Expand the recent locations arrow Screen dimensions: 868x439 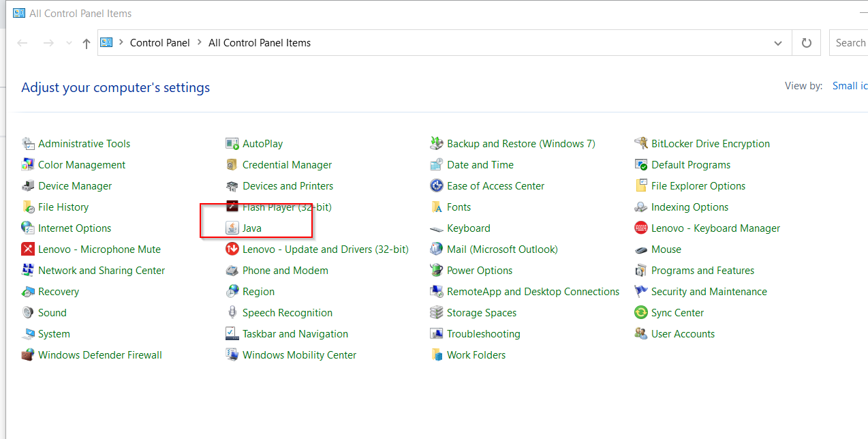click(x=69, y=43)
